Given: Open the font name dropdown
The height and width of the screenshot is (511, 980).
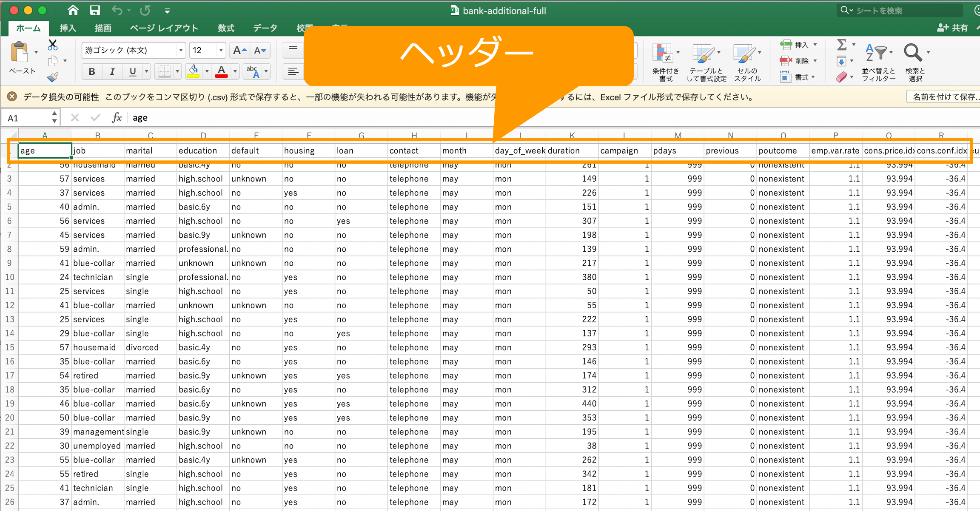Looking at the screenshot, I should click(181, 51).
